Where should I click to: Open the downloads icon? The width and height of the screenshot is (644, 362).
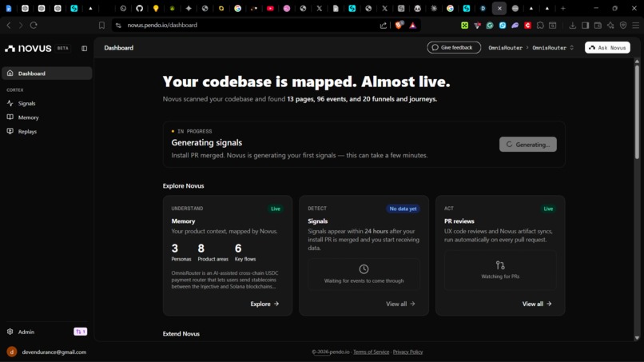[x=573, y=25]
